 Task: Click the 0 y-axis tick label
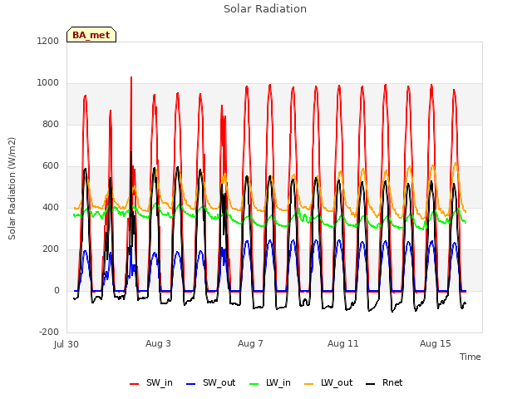[57, 290]
